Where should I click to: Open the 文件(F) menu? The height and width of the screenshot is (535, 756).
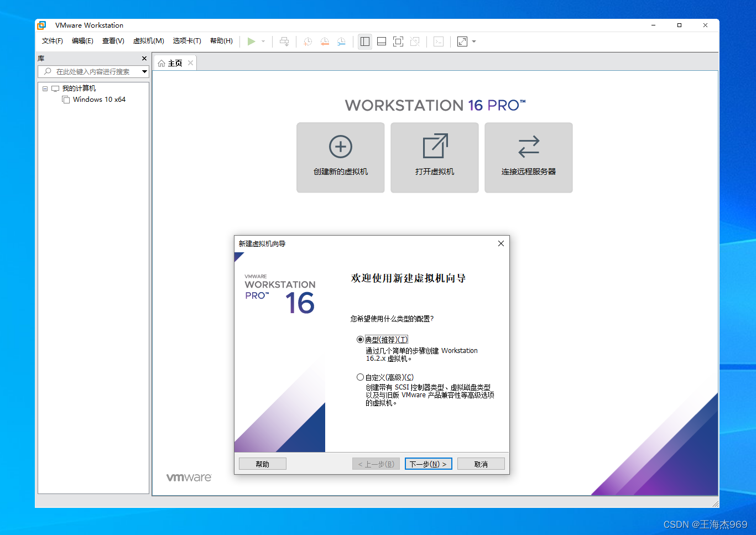tap(53, 41)
